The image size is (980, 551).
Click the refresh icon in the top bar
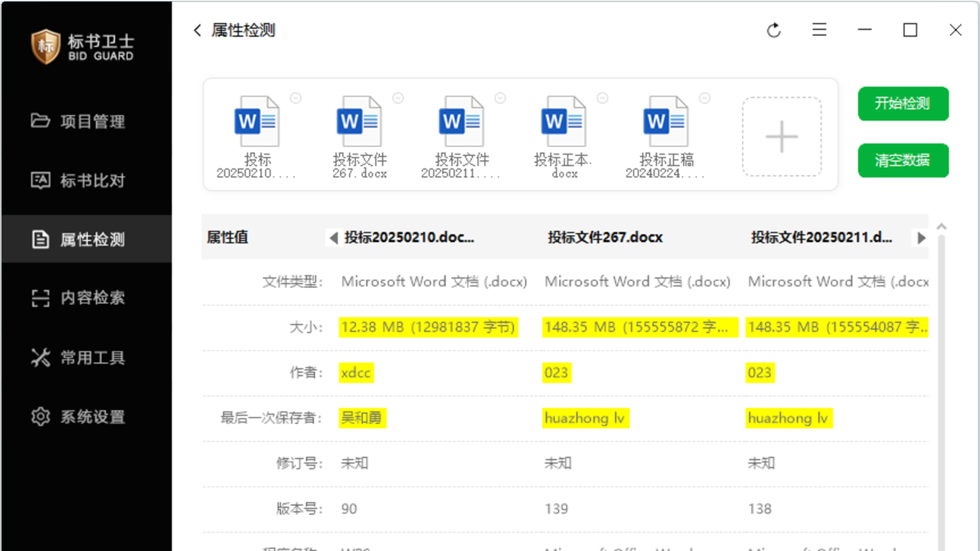773,30
